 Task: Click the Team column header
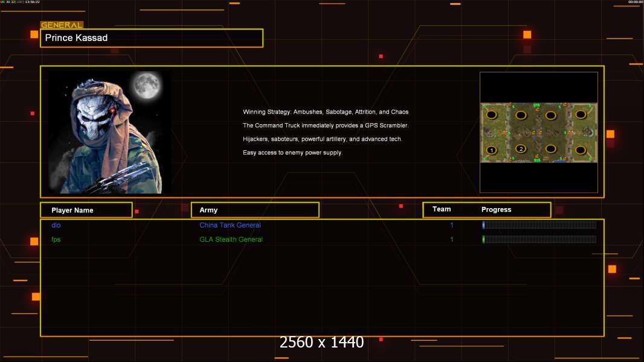[x=442, y=209]
